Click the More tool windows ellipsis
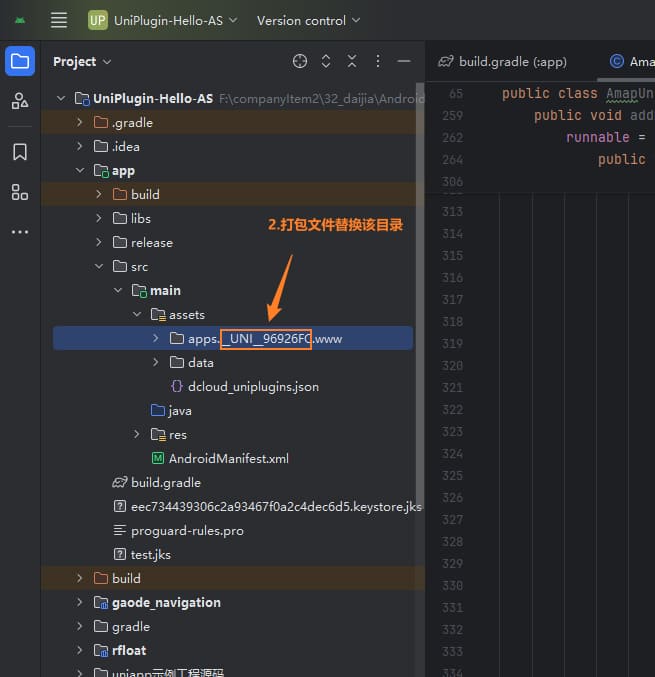 (20, 232)
